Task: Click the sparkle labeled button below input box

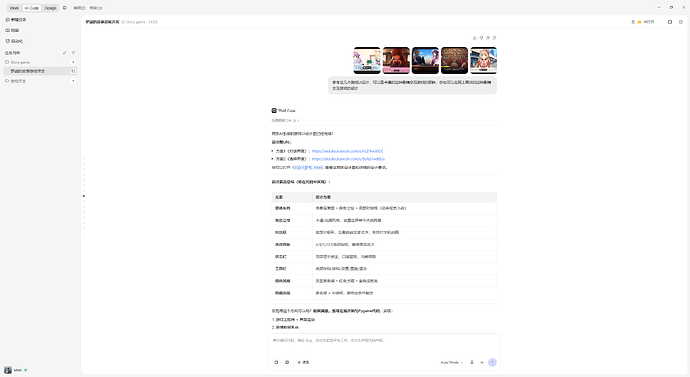Action: [x=303, y=362]
